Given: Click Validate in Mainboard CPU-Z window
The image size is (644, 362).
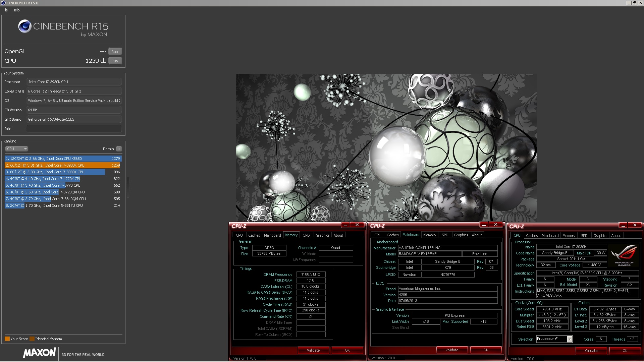Looking at the screenshot, I should (452, 350).
